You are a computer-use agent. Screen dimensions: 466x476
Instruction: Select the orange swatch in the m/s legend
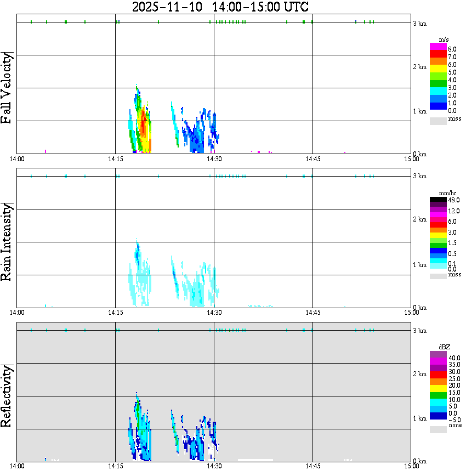[x=438, y=61]
